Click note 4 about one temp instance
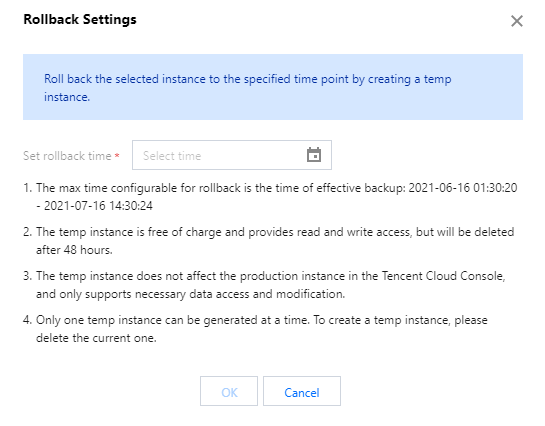 (x=255, y=329)
